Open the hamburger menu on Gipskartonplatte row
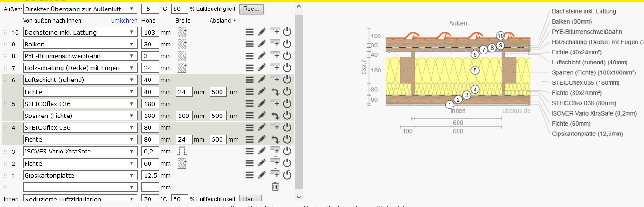Viewport: 644px width, 207px height. (249, 175)
